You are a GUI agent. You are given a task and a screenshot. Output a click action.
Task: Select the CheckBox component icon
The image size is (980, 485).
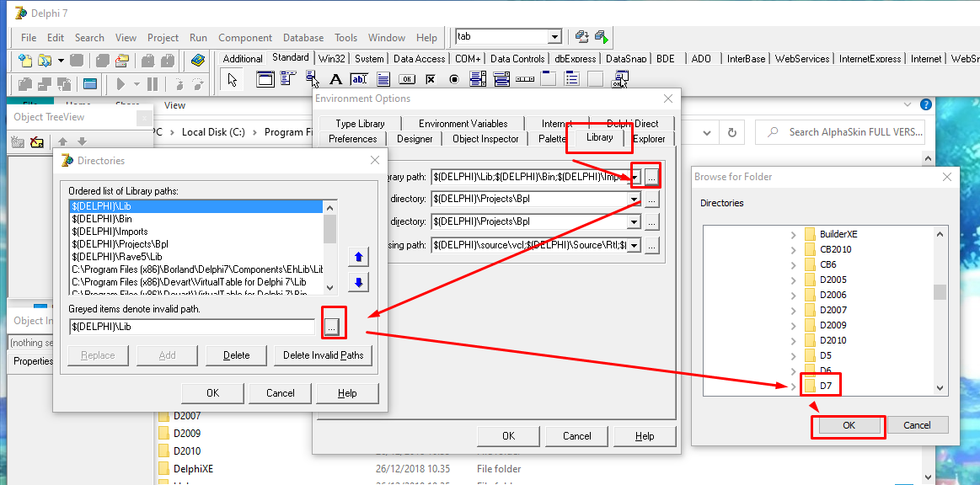click(x=429, y=78)
